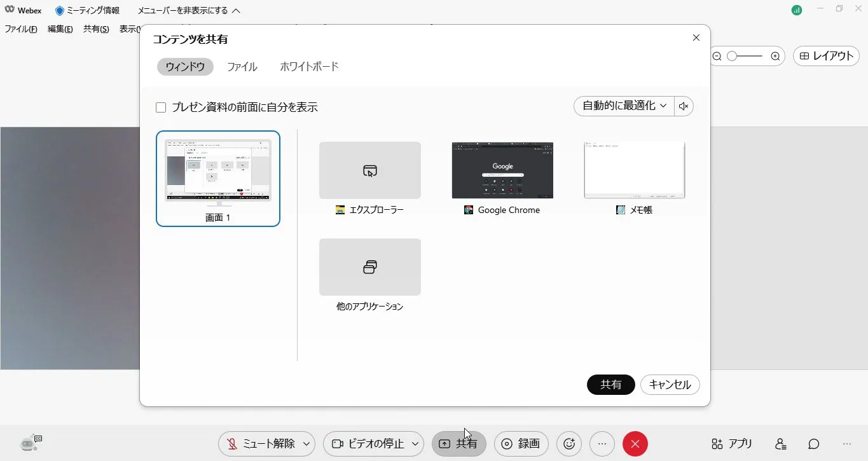Image resolution: width=868 pixels, height=461 pixels.
Task: Expand the video options arrow beside ビデオの停止
Action: point(415,444)
